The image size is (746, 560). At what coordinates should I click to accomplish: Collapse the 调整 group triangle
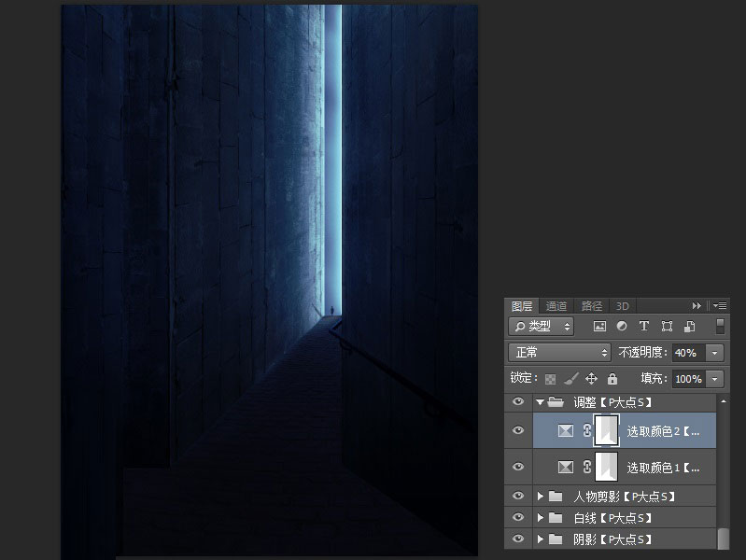click(x=540, y=402)
